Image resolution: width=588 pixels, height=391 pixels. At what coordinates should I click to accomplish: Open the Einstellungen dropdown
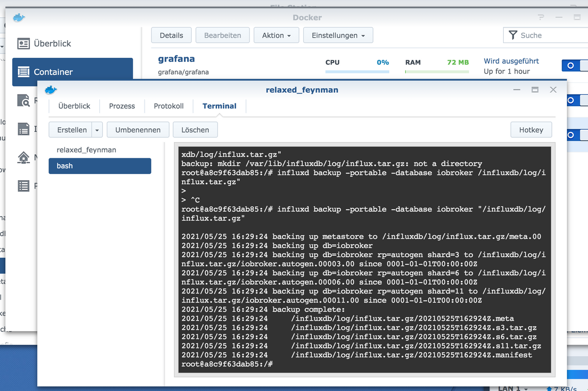click(338, 35)
